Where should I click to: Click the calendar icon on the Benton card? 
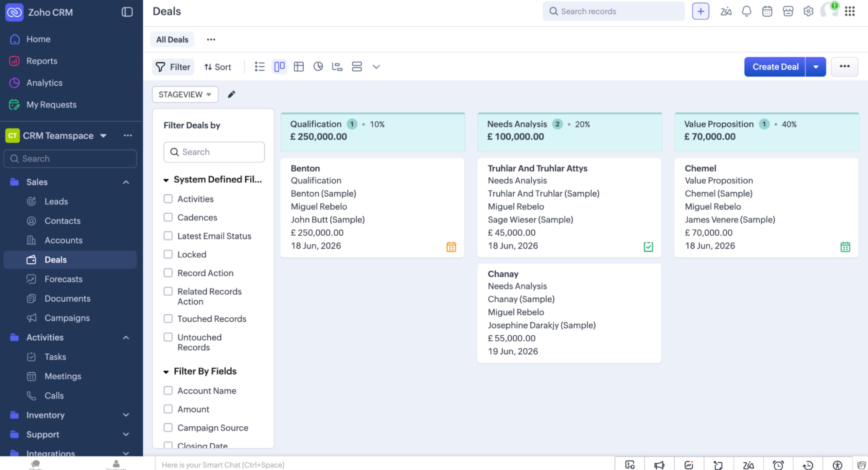(x=451, y=247)
